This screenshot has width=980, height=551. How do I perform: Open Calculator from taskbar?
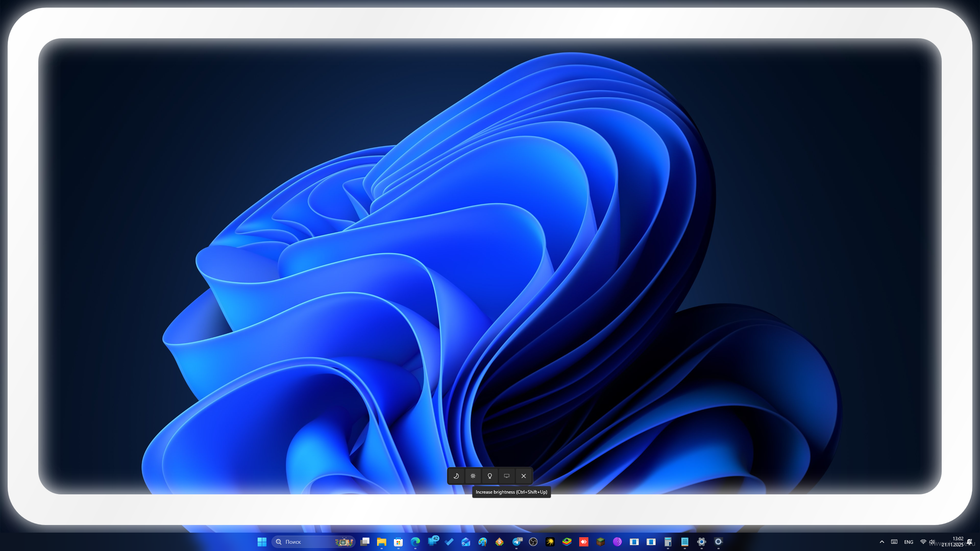coord(668,541)
